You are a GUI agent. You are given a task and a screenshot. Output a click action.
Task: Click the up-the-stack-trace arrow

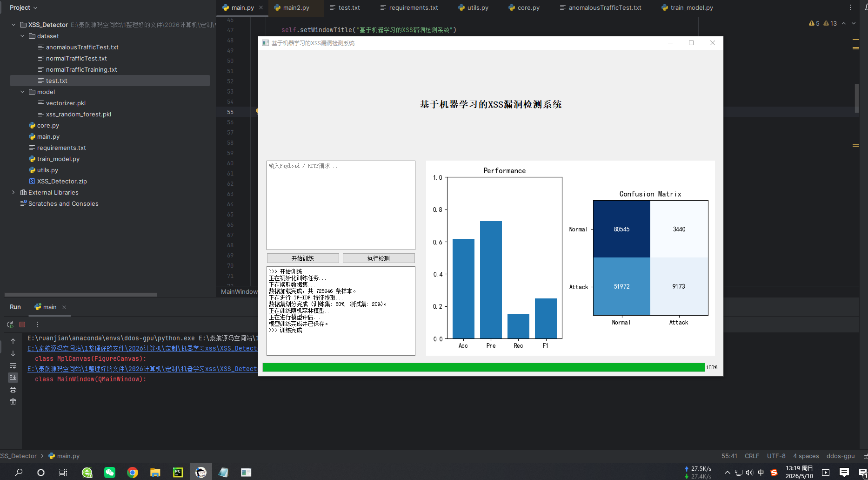click(13, 341)
